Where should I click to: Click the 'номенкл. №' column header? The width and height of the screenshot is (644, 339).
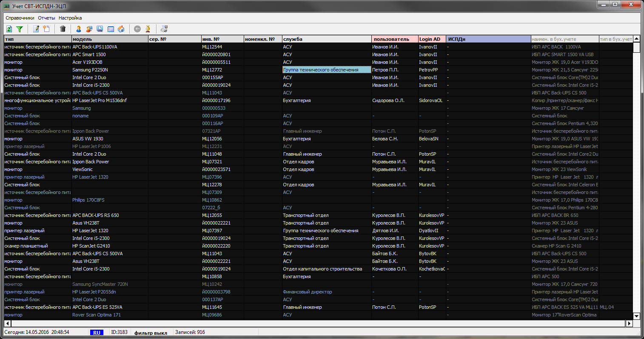click(x=263, y=39)
